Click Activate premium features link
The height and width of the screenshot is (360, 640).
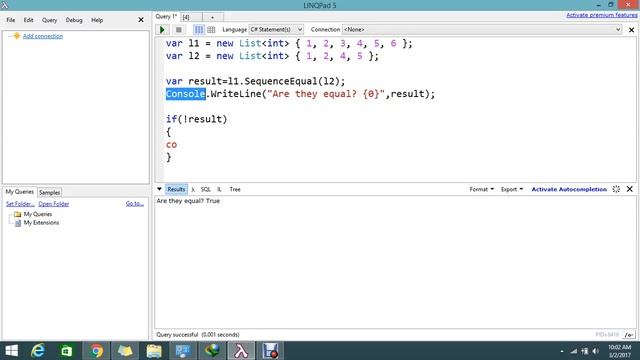click(x=602, y=15)
